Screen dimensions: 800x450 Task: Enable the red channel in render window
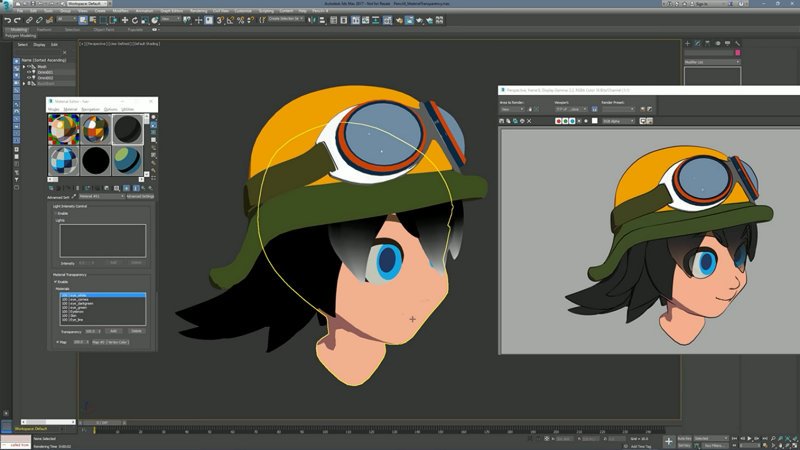(558, 121)
